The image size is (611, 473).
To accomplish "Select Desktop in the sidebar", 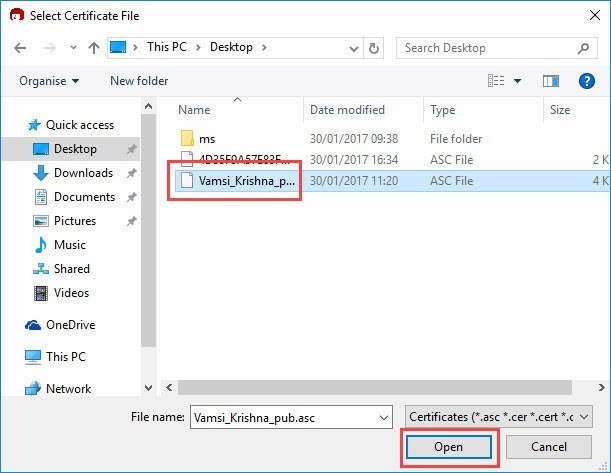I will click(x=71, y=149).
